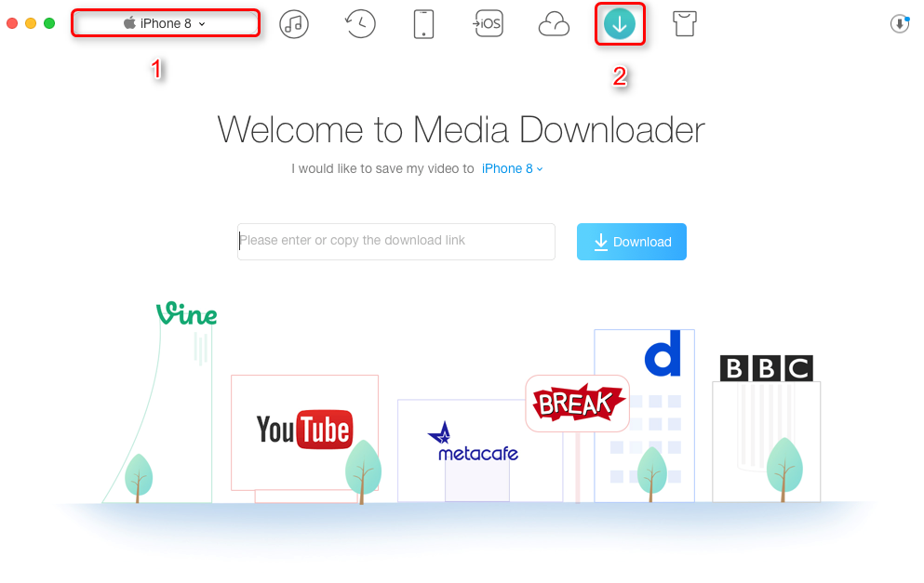Click the metacafe logo
This screenshot has height=583, width=924.
[474, 442]
